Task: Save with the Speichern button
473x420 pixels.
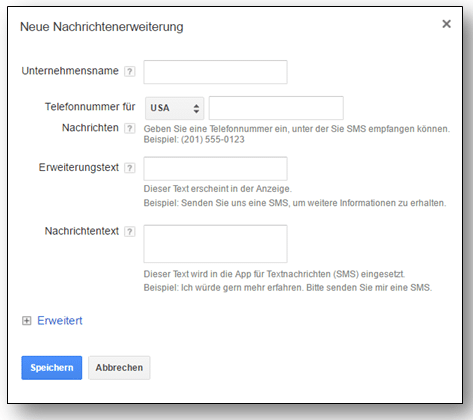Action: [x=52, y=368]
